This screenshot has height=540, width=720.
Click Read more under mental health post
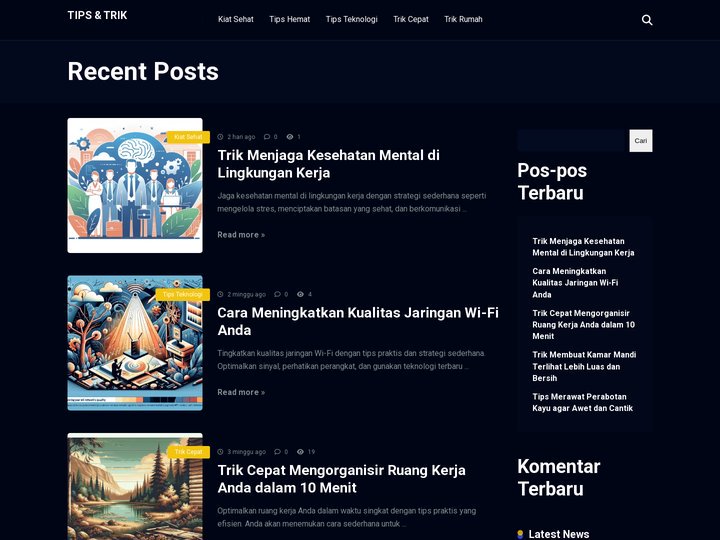tap(241, 235)
